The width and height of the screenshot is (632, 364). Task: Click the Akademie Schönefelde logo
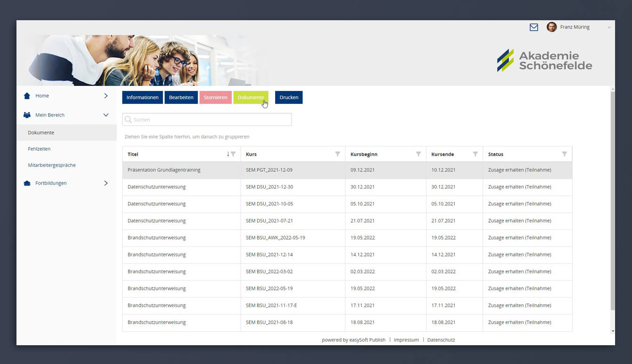tap(545, 61)
